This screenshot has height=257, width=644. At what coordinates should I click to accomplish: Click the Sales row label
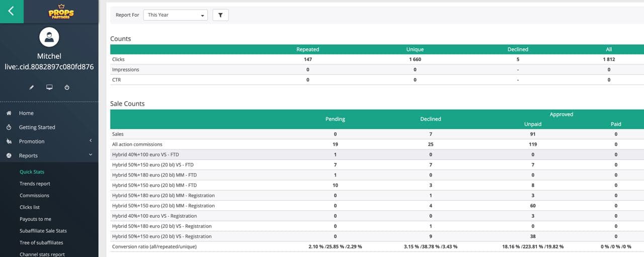pyautogui.click(x=118, y=134)
